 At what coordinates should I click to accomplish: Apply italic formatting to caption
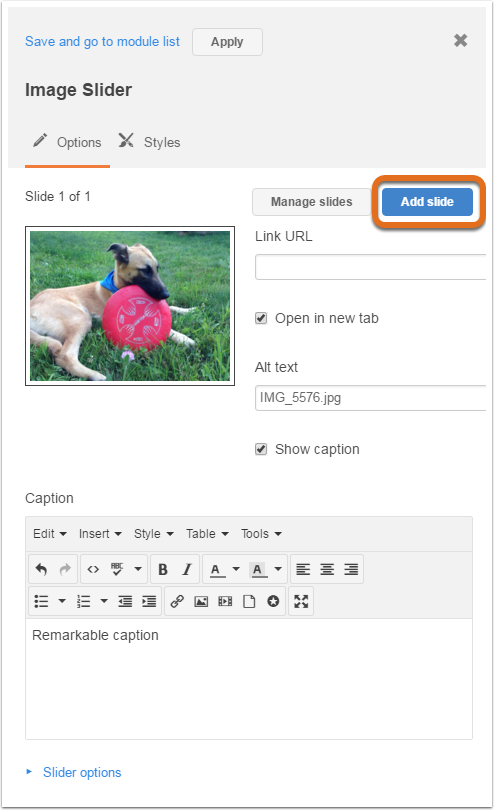(x=187, y=569)
